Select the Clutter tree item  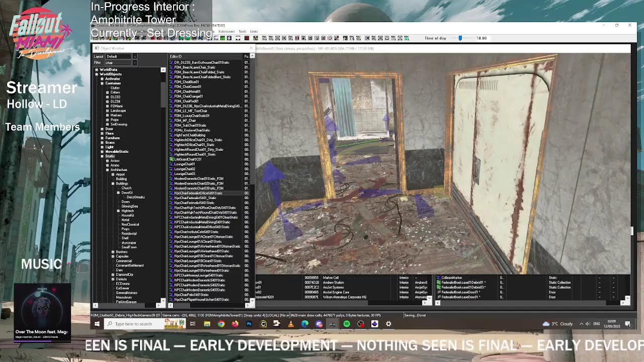click(x=115, y=88)
